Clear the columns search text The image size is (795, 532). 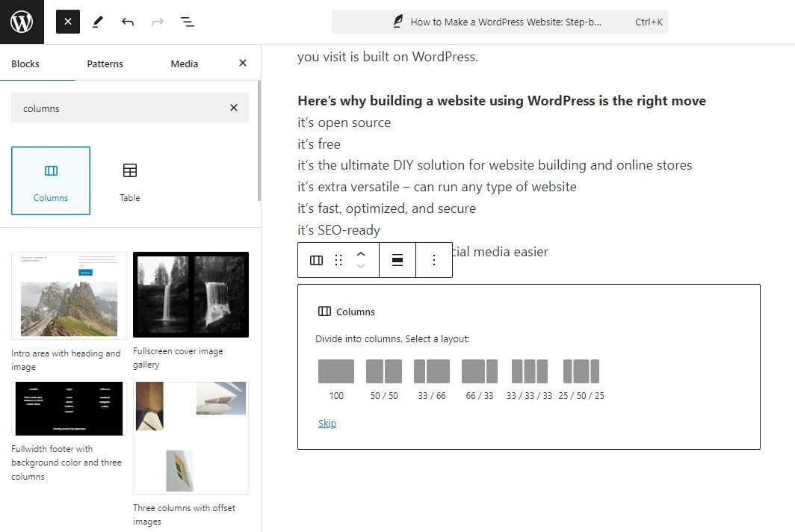(234, 108)
